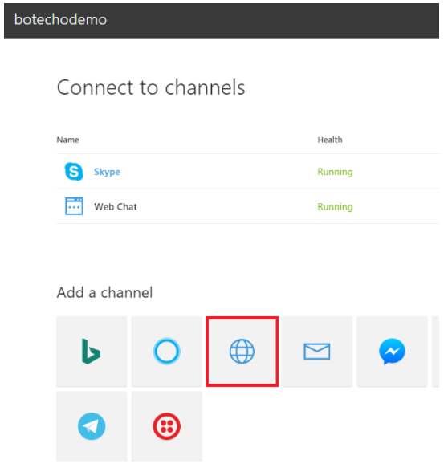Click the Skype logo icon
Viewport: 448px width, 476px height.
[74, 172]
